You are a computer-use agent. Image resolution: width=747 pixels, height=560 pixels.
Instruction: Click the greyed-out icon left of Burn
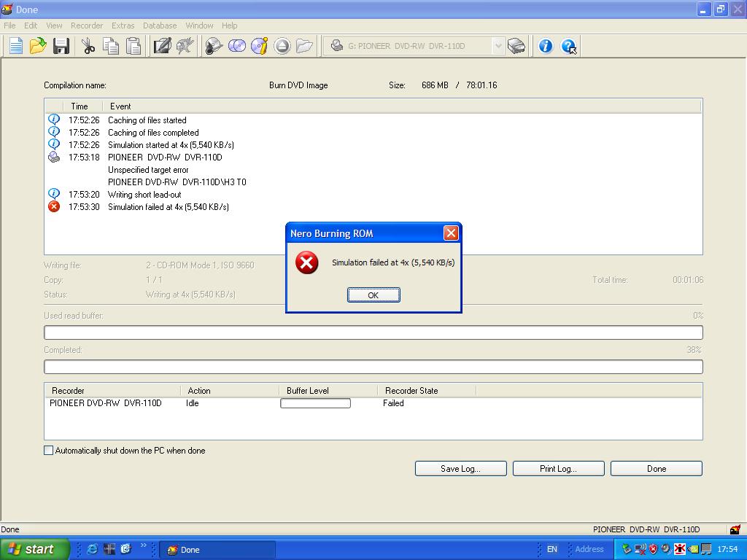185,46
